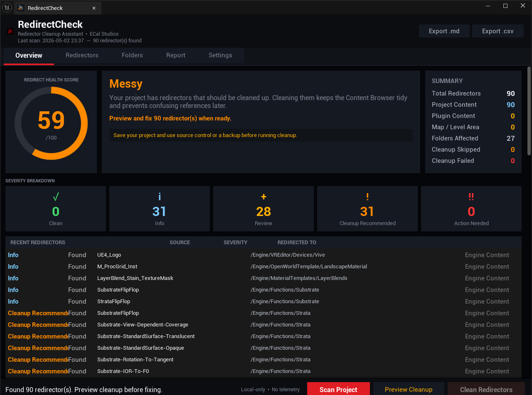532x395 pixels.
Task: Select the Action Needed card showing 0
Action: (471, 209)
